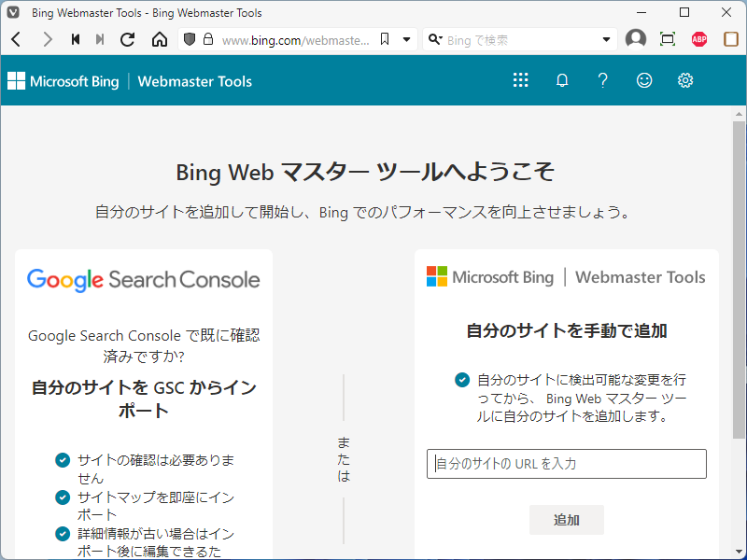
Task: Expand search history dropdown arrow
Action: coord(606,39)
